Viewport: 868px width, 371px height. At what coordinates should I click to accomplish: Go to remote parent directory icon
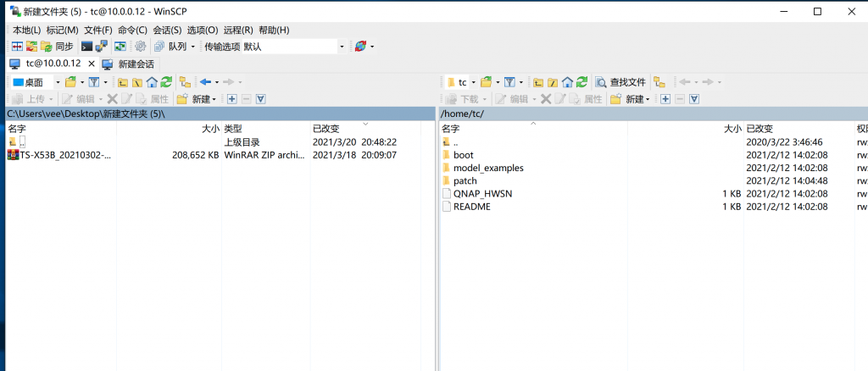tap(538, 82)
